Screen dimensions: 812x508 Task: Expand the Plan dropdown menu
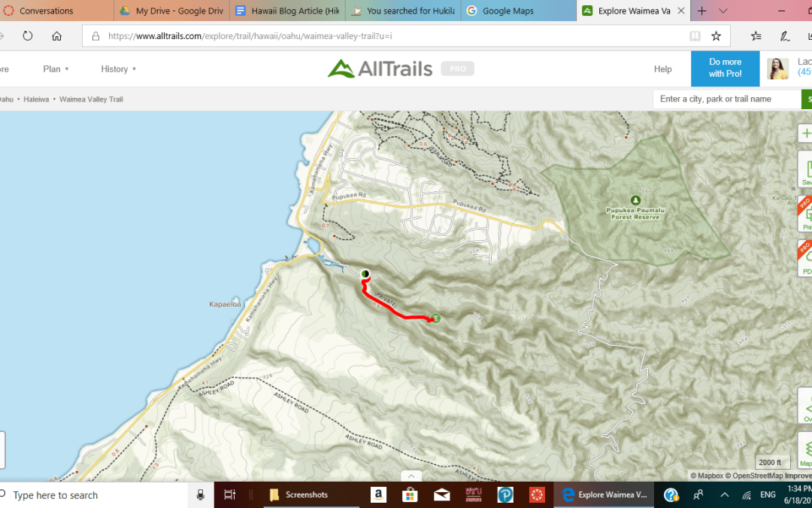(56, 69)
